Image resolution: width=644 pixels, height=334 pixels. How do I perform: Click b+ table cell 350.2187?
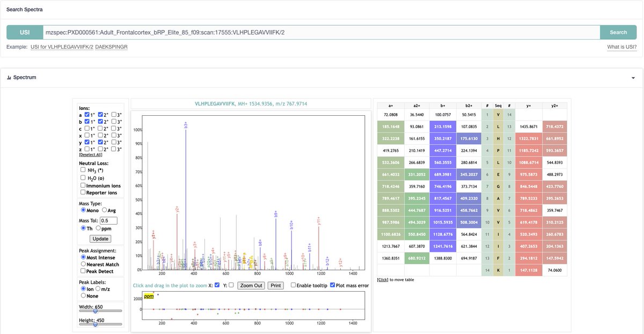443,138
